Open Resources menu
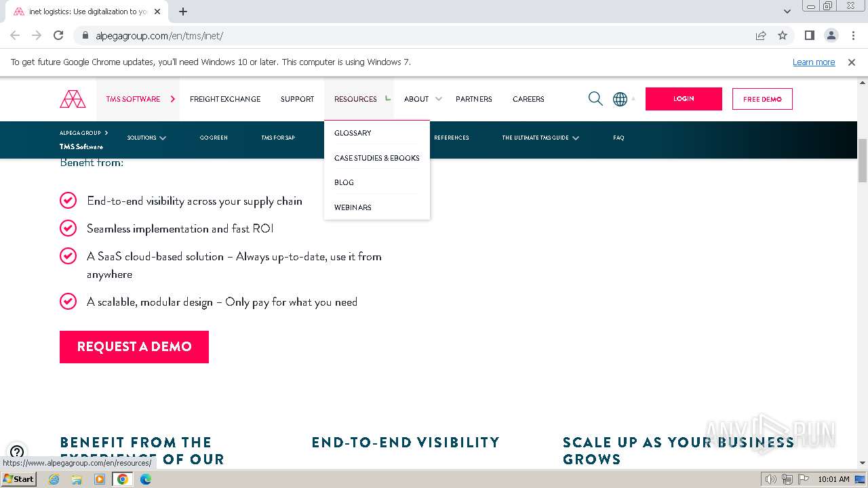This screenshot has height=488, width=868. (x=355, y=99)
